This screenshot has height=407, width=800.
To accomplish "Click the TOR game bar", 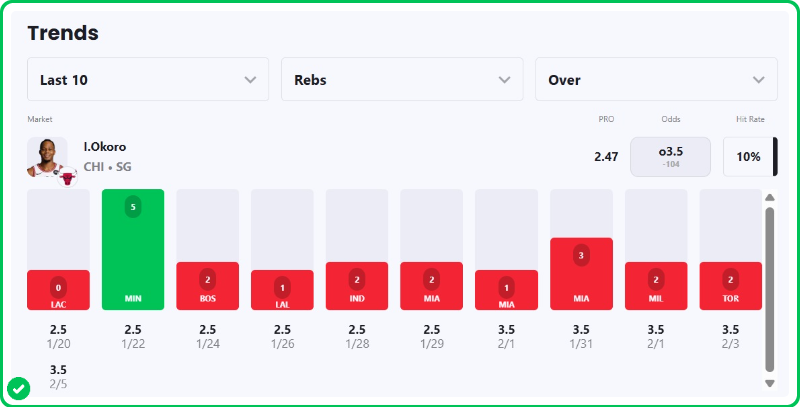I will (x=730, y=286).
